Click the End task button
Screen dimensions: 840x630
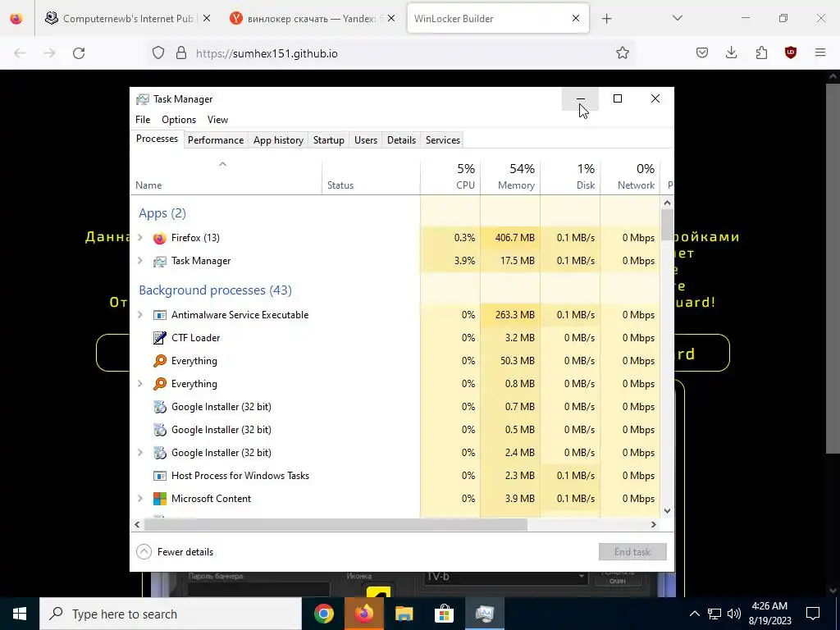tap(632, 552)
